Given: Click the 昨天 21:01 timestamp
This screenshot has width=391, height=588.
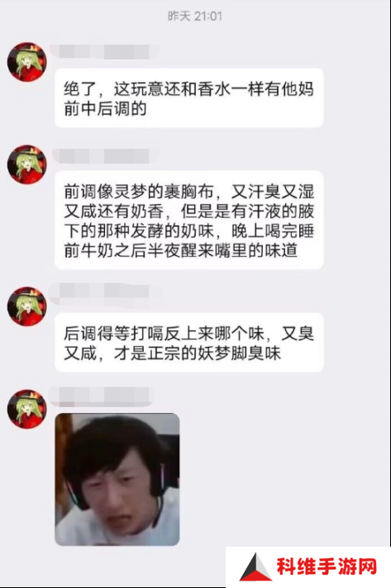Looking at the screenshot, I should point(195,17).
